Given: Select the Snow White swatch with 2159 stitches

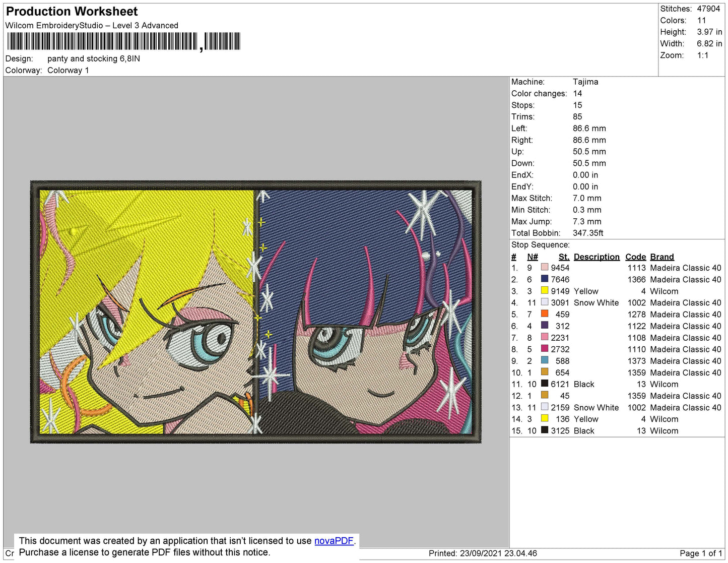Looking at the screenshot, I should click(x=544, y=407).
